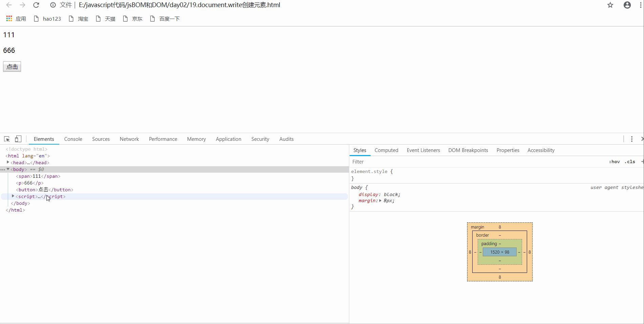Screen dimensions: 644x324
Task: Open site info icon beside the file URL
Action: tap(53, 5)
